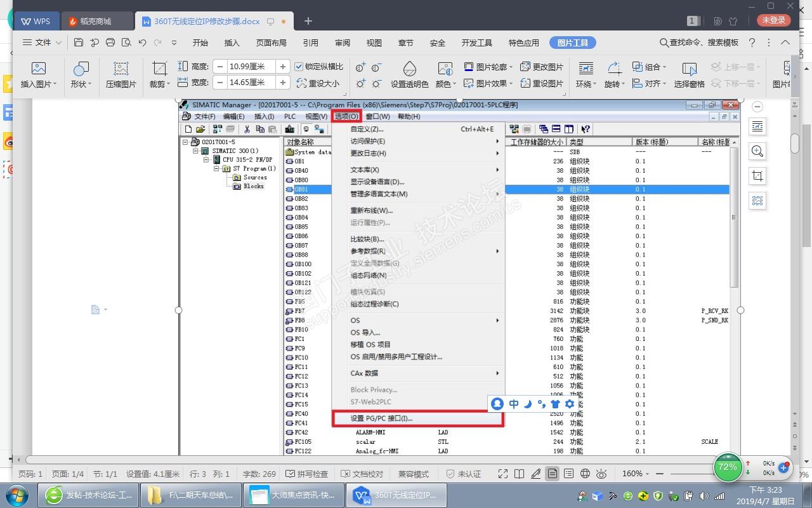Open the File (文件) menu dropdown
The width and height of the screenshot is (812, 508).
tap(42, 43)
